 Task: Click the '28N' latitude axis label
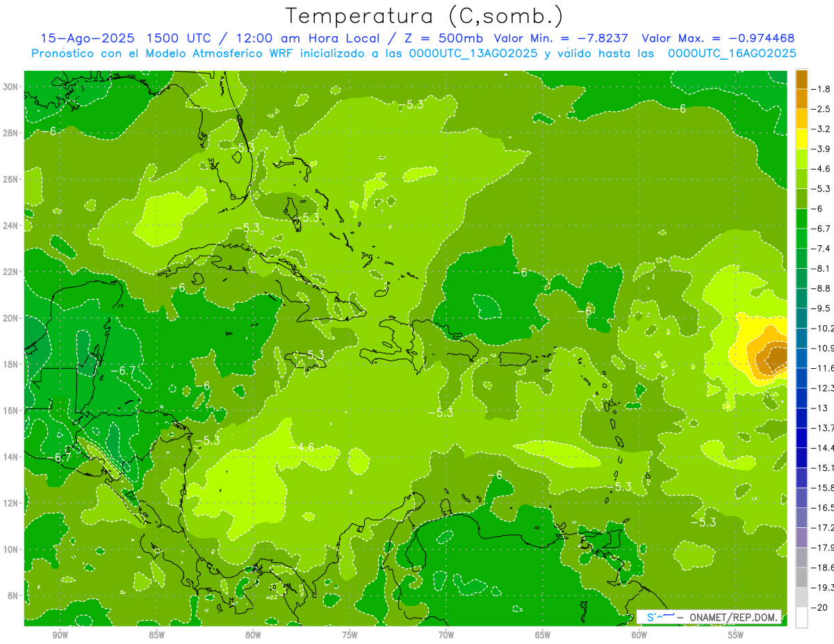click(12, 133)
